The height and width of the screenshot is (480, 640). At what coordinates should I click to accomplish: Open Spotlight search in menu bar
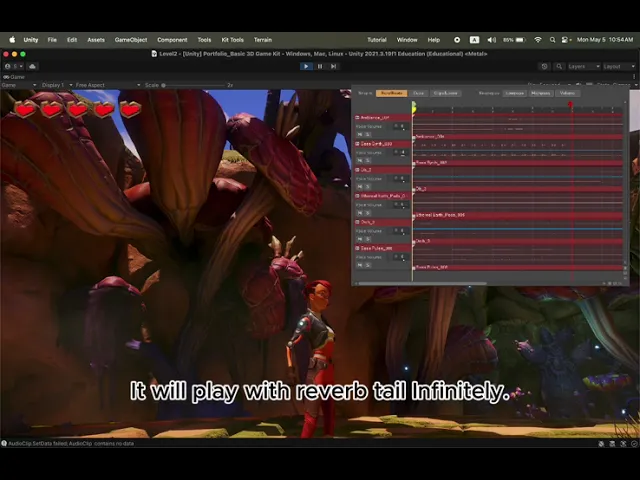[x=552, y=40]
